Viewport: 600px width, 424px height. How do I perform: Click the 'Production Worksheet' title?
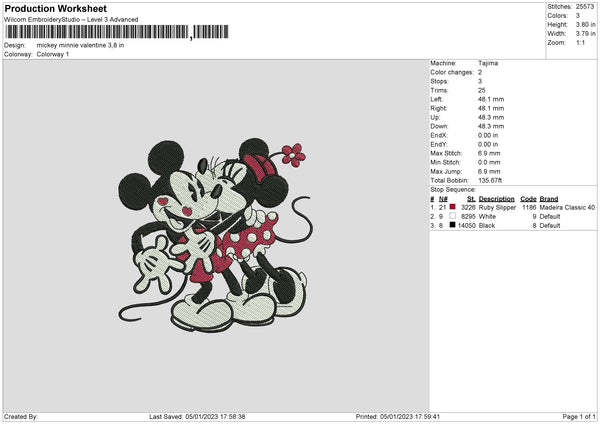55,8
